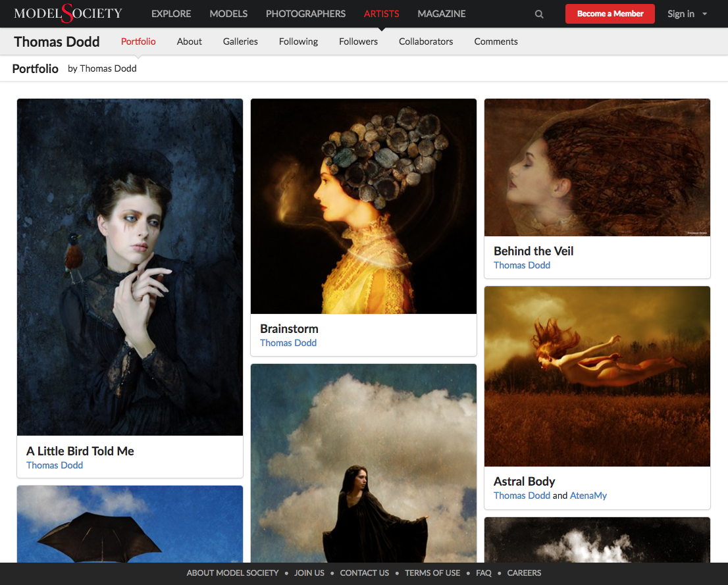Switch to the Comments tab
The image size is (728, 585).
[x=496, y=41]
